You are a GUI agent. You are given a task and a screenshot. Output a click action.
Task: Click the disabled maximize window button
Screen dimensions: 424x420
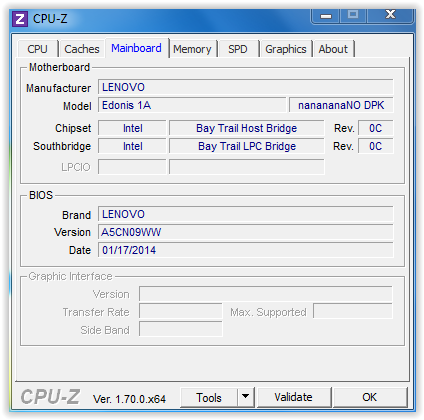coord(353,15)
